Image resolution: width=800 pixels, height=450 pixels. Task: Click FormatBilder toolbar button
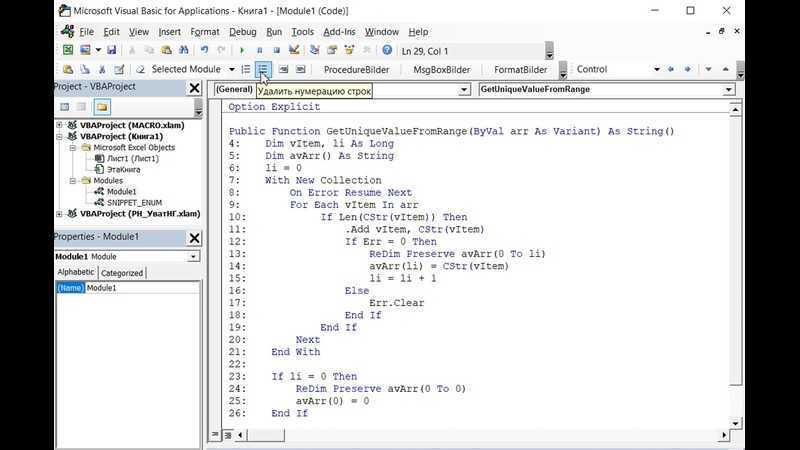tap(520, 69)
